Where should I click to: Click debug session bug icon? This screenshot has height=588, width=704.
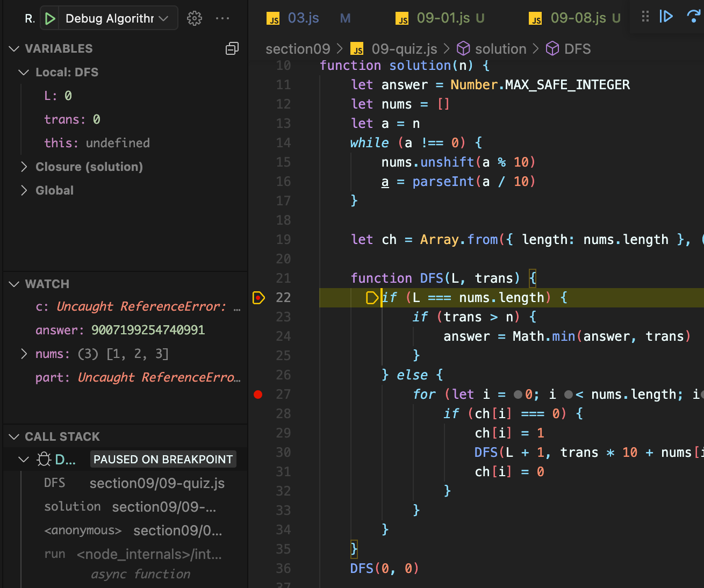click(44, 460)
